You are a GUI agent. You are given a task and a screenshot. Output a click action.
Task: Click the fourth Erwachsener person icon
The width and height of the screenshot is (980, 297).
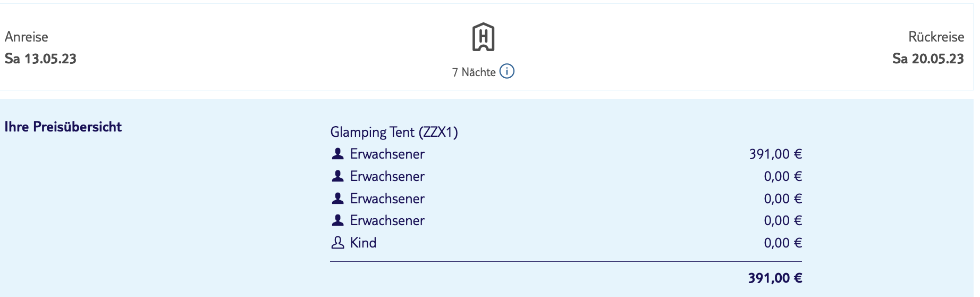[x=337, y=220]
